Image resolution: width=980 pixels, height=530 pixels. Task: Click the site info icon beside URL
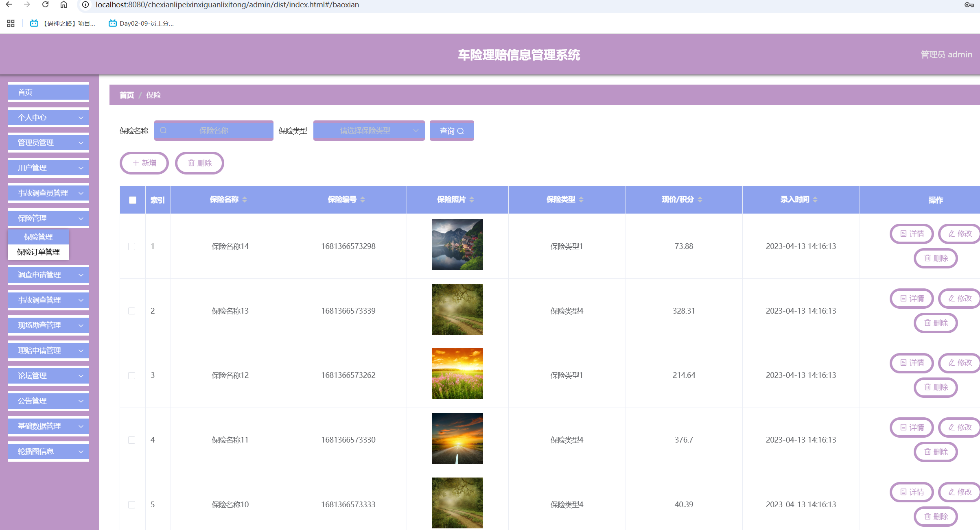[x=85, y=4]
